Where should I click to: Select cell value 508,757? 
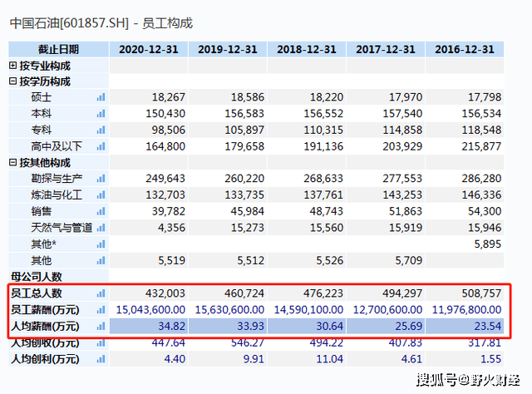(x=481, y=293)
